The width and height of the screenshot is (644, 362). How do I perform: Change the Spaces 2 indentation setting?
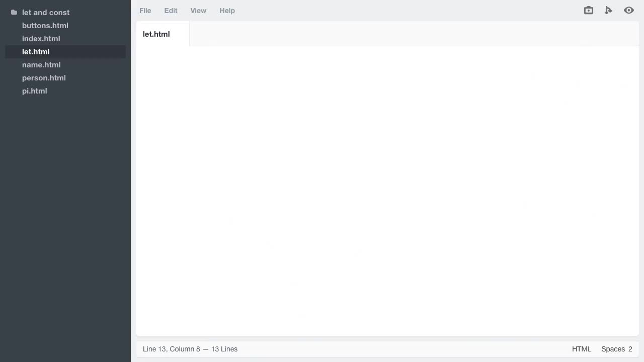pyautogui.click(x=616, y=349)
